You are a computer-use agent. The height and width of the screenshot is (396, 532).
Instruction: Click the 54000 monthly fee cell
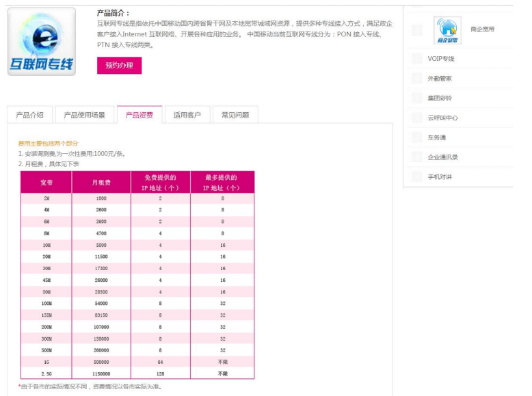tap(101, 304)
